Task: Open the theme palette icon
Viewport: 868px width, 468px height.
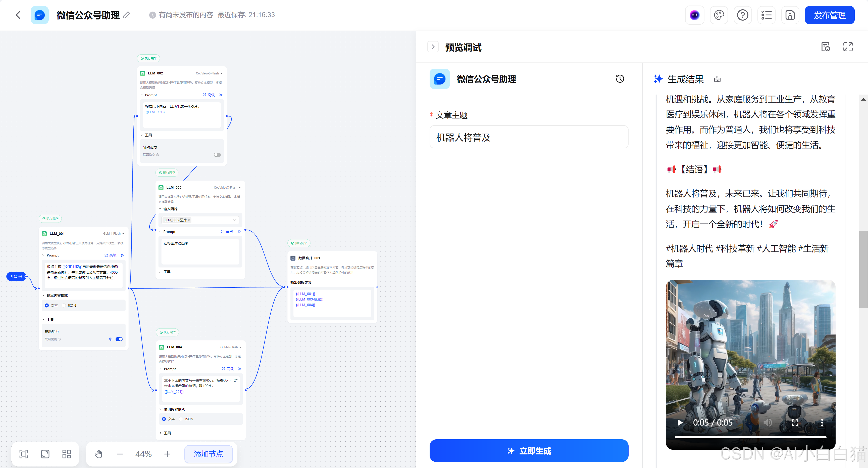Action: (719, 15)
